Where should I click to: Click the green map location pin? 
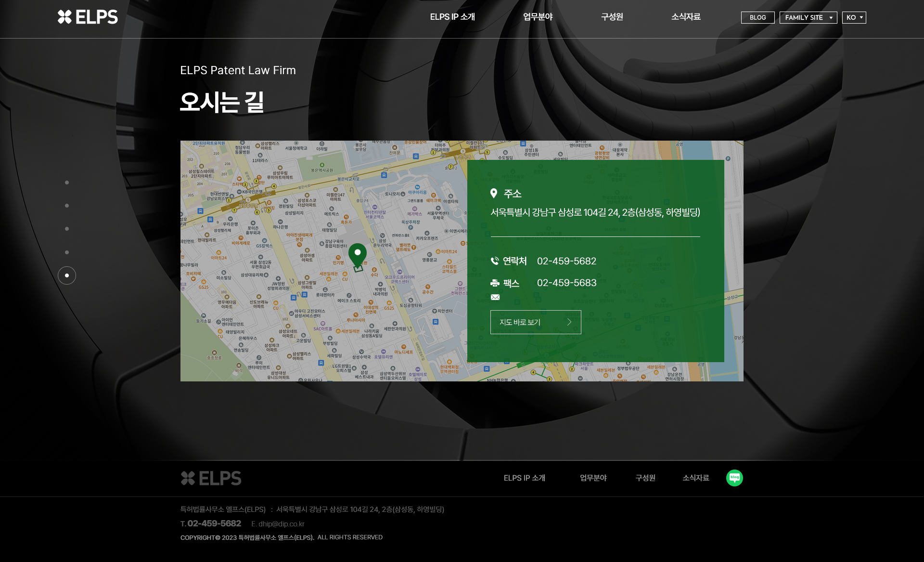[x=358, y=255]
